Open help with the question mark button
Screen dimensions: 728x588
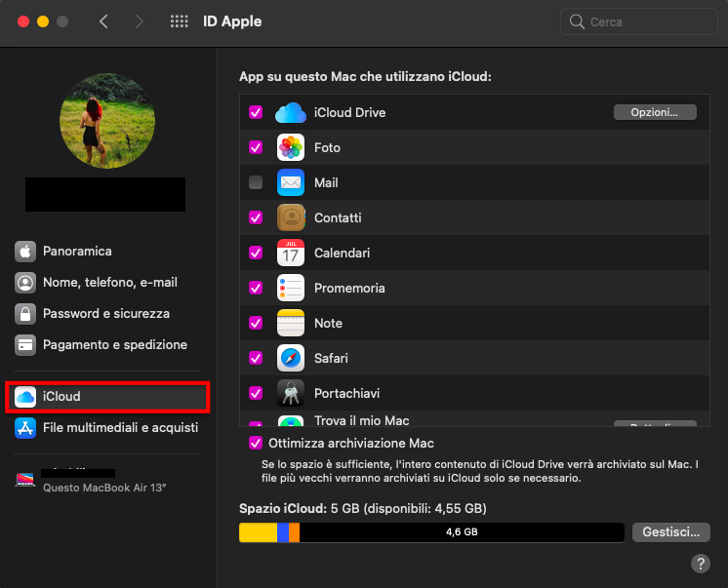click(x=700, y=564)
